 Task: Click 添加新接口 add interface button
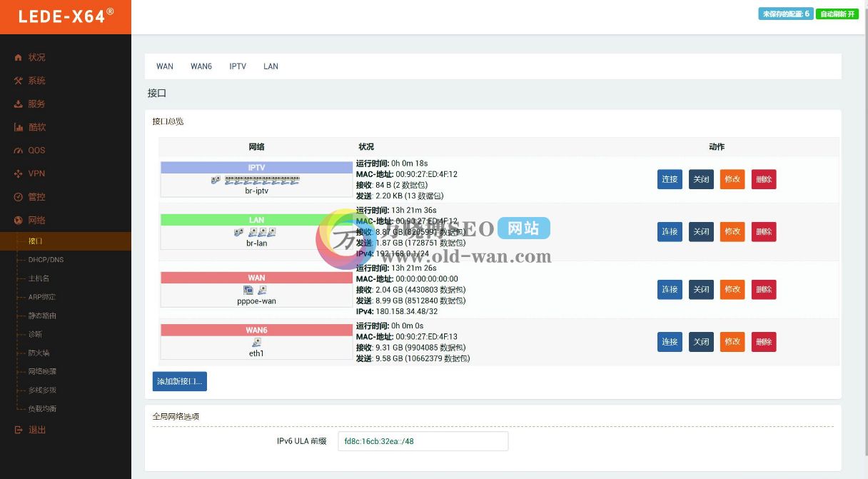pos(180,381)
